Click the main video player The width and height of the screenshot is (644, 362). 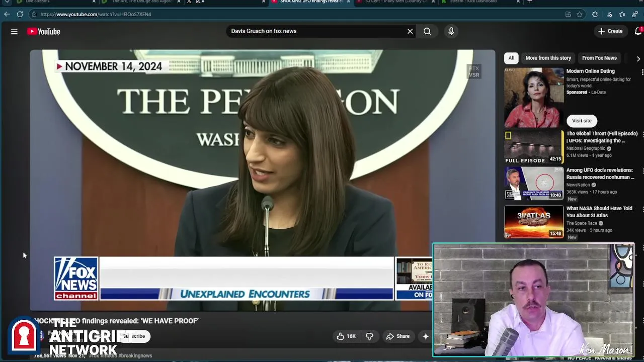[262, 180]
